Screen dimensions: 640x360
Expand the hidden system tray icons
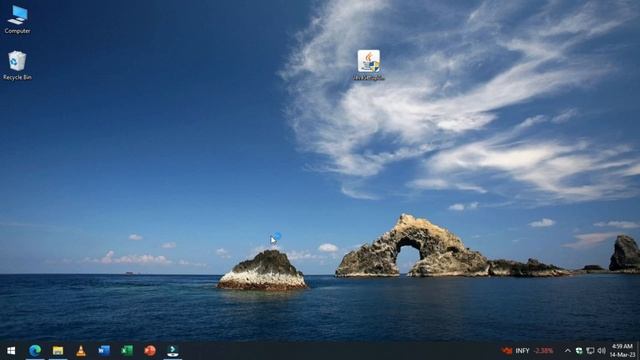(567, 351)
